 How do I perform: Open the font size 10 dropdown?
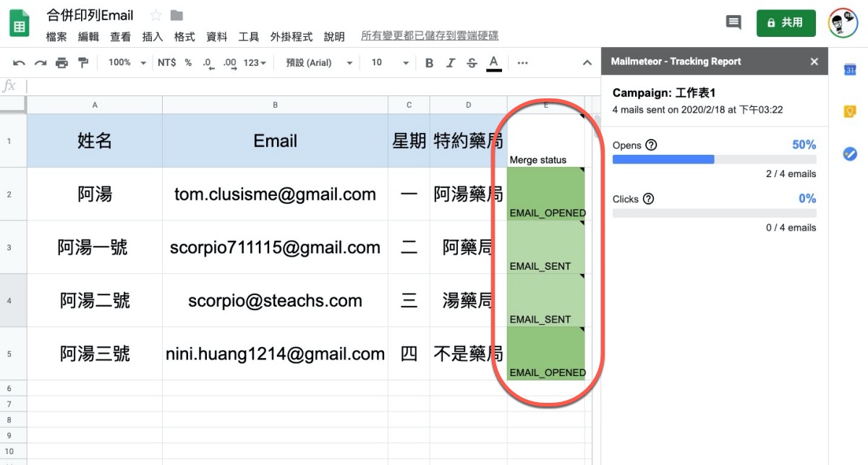(x=390, y=63)
